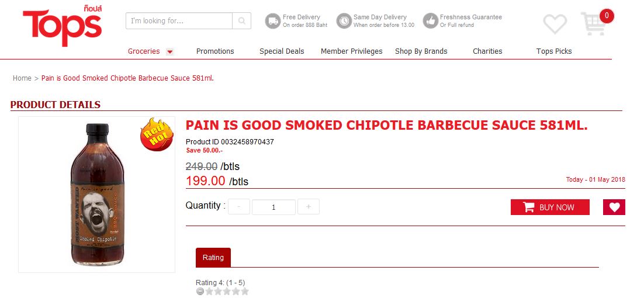Clear rating with the minus circle icon
The width and height of the screenshot is (644, 298).
tap(200, 292)
